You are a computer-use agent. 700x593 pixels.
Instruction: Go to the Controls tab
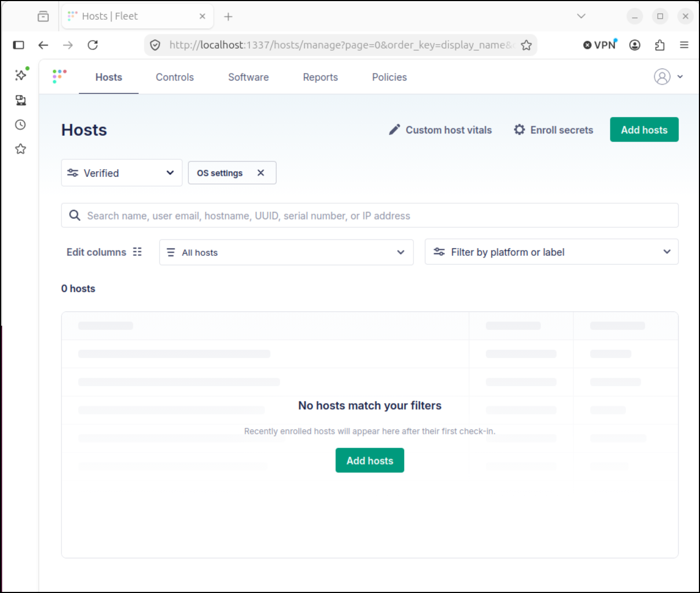(x=175, y=77)
